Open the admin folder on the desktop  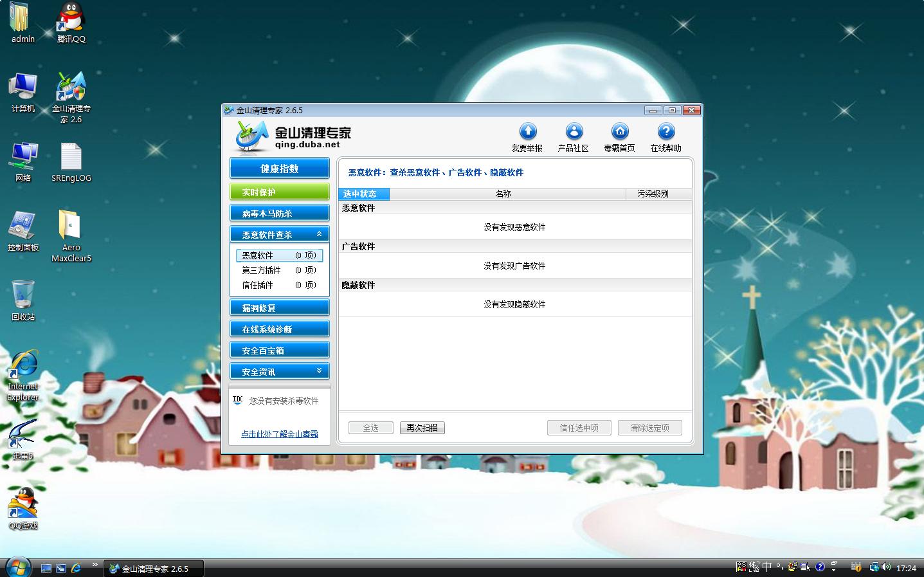click(x=23, y=23)
